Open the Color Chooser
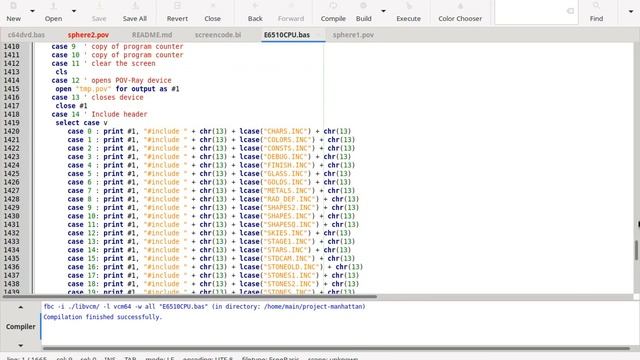 coord(460,12)
